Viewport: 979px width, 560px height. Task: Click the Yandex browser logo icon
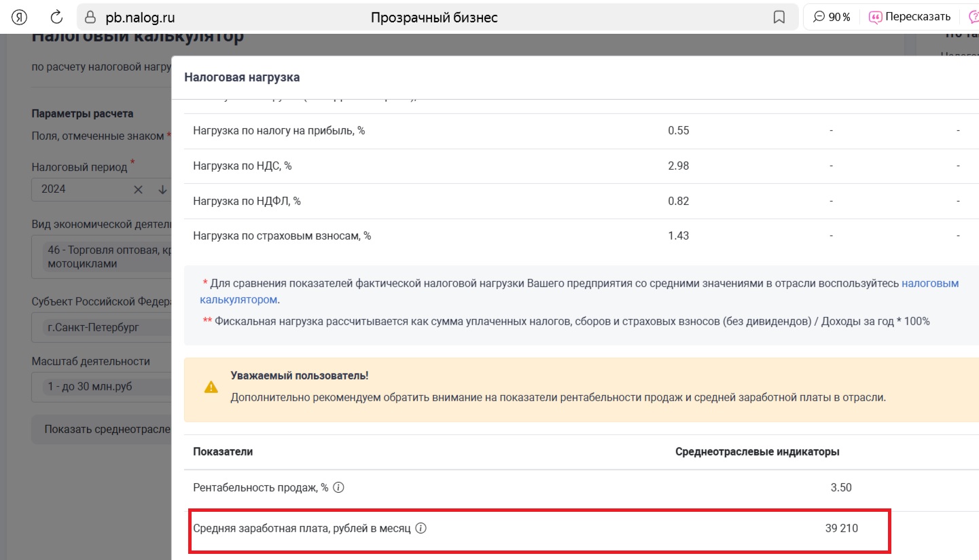tap(18, 17)
